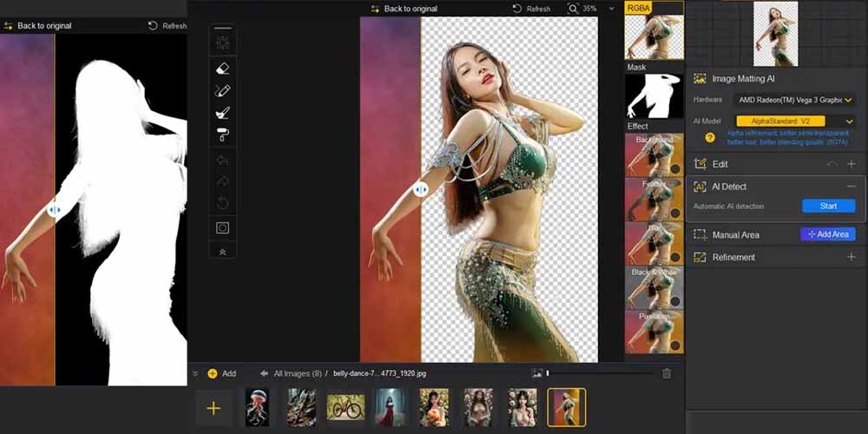868x434 pixels.
Task: Select the paint brush tool
Action: 222,113
